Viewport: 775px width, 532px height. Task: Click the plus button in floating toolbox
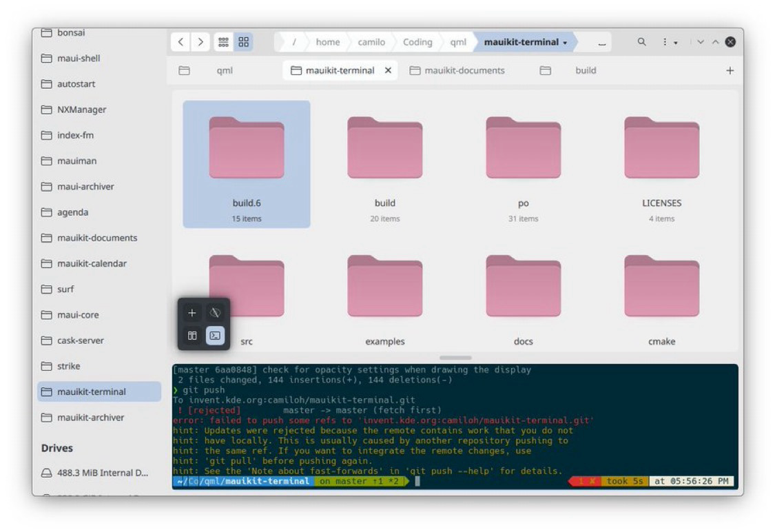[x=192, y=312]
